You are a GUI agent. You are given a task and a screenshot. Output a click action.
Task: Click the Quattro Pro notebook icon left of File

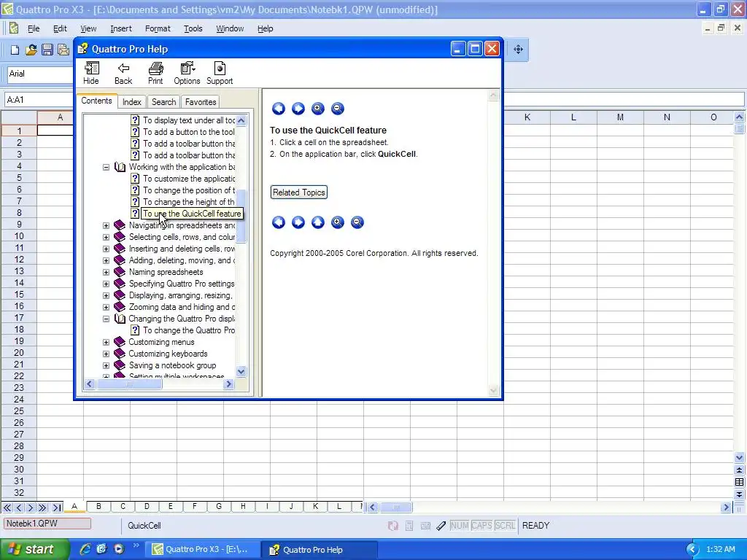(x=14, y=28)
